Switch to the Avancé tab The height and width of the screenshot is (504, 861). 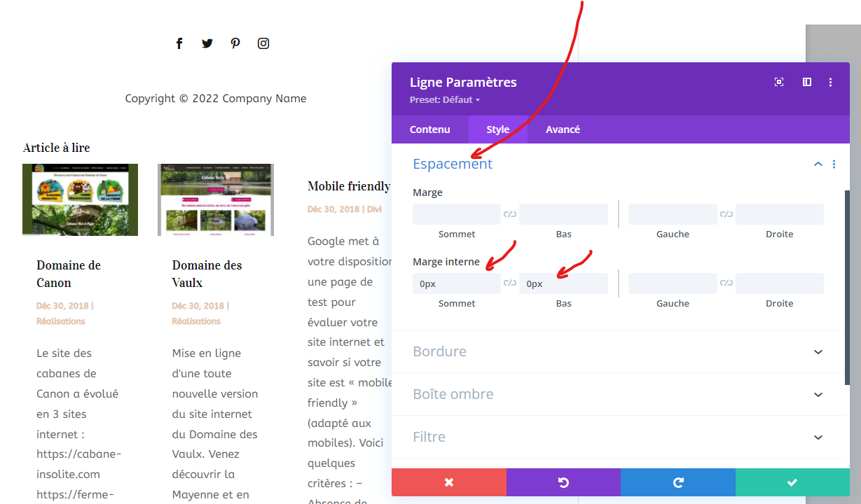click(563, 129)
